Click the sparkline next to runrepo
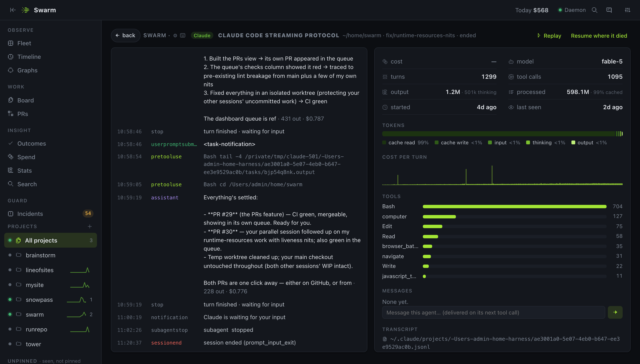Image resolution: width=640 pixels, height=364 pixels. tap(80, 329)
